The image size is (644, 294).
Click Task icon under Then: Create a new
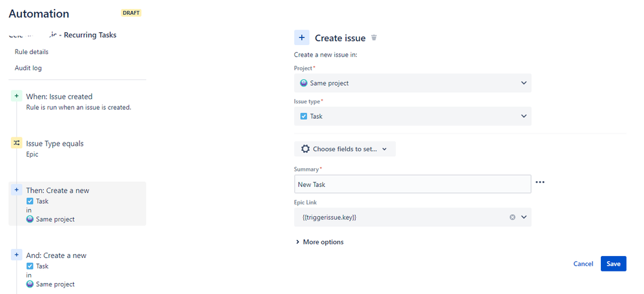(x=30, y=201)
